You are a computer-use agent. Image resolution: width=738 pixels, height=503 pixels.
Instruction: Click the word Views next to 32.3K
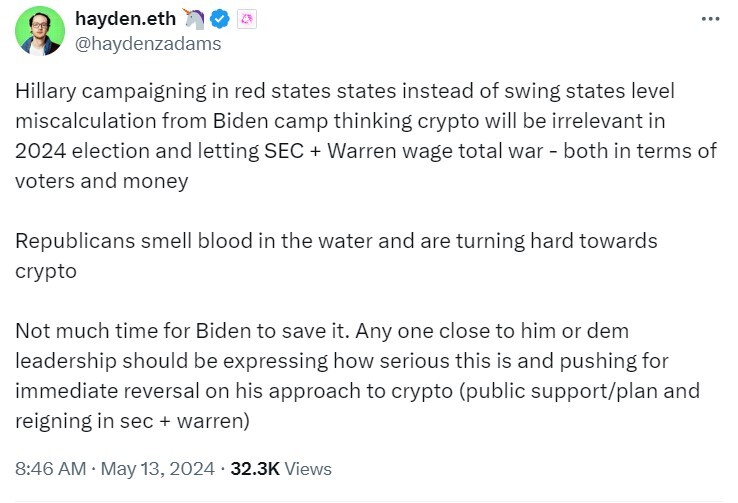coord(308,469)
